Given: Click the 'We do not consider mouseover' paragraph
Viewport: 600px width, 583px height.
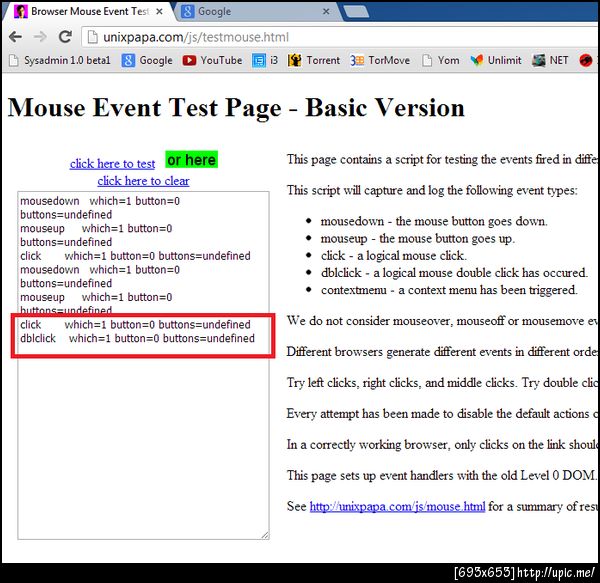Looking at the screenshot, I should 442,321.
